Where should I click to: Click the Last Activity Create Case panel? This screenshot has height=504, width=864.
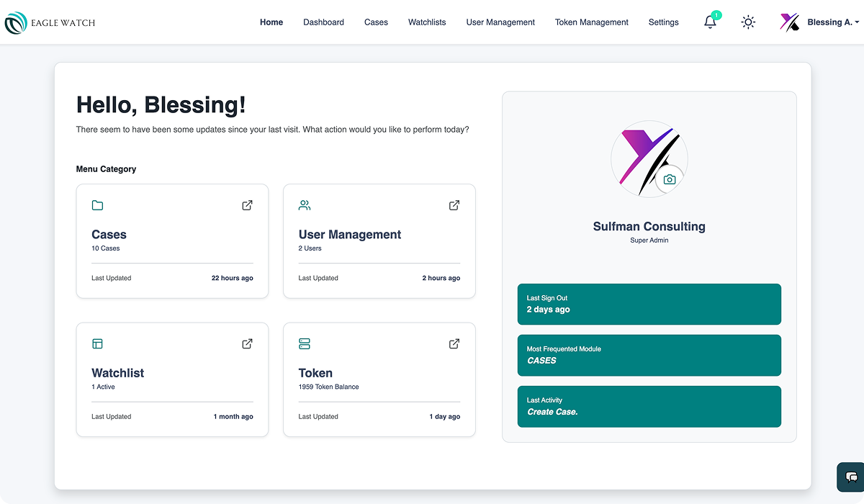[649, 406]
